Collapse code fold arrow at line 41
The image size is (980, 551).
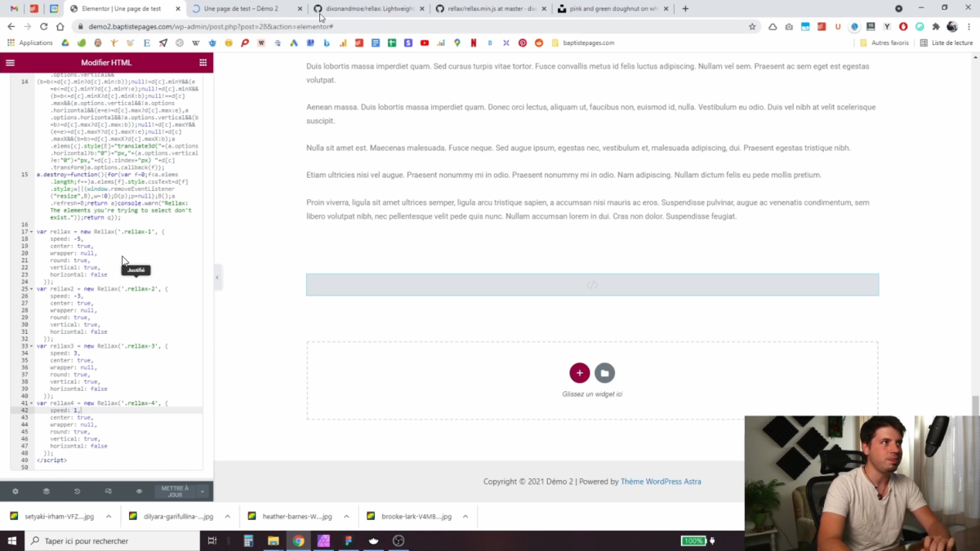32,403
